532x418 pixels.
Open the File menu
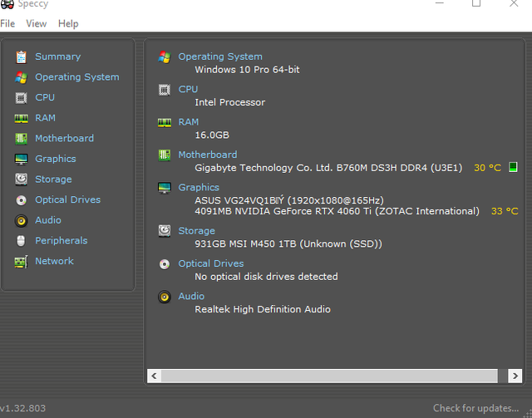[7, 24]
